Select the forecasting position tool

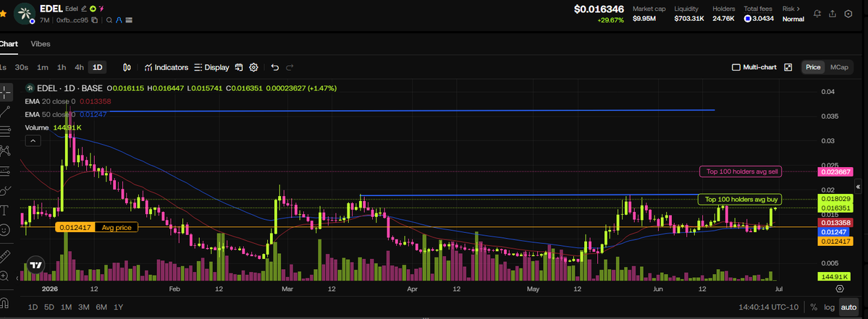click(x=5, y=170)
